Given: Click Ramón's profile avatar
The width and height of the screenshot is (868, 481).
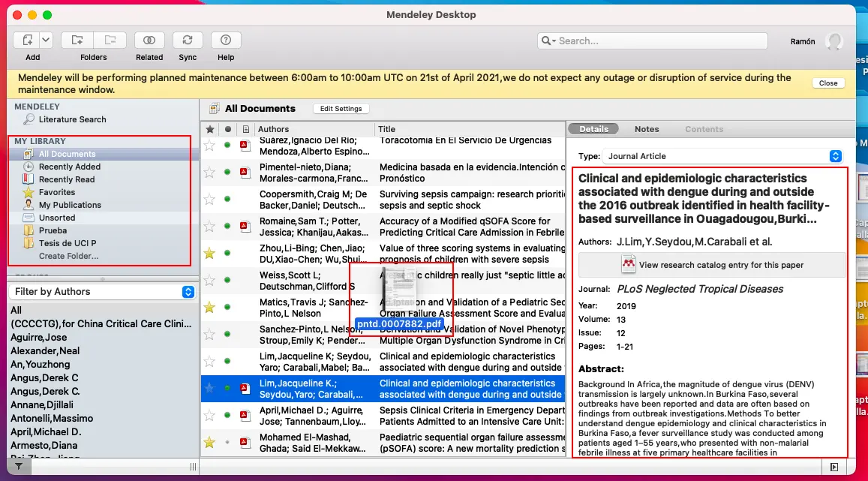Looking at the screenshot, I should 833,41.
